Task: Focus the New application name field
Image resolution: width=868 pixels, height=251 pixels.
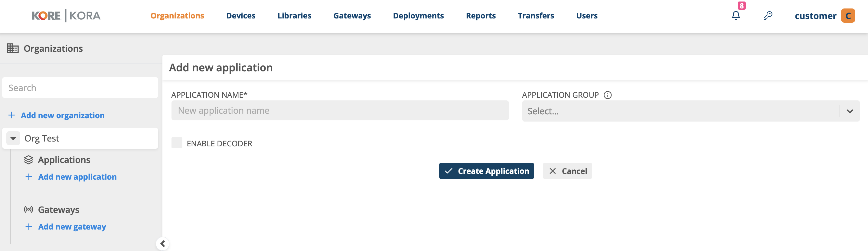Action: [340, 110]
